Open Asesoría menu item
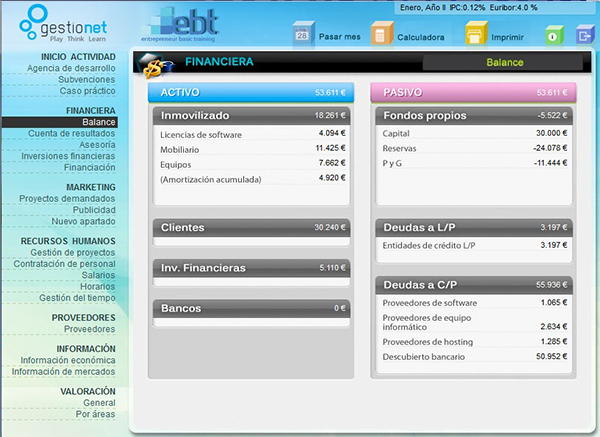 (x=97, y=145)
